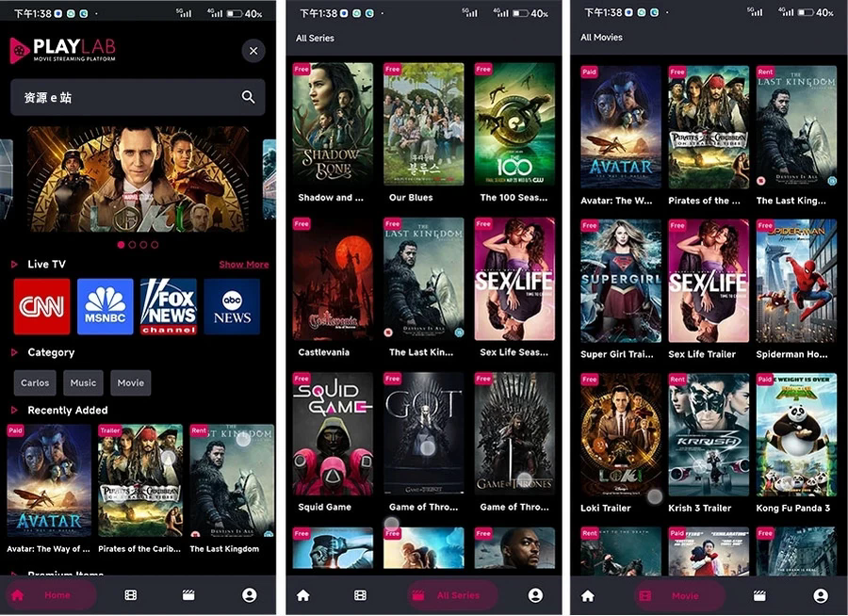
Task: Select the second carousel dot under Loki banner
Action: [132, 245]
